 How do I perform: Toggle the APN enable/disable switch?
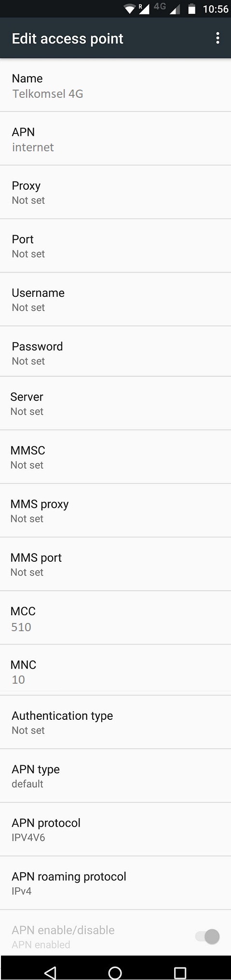coord(207,936)
